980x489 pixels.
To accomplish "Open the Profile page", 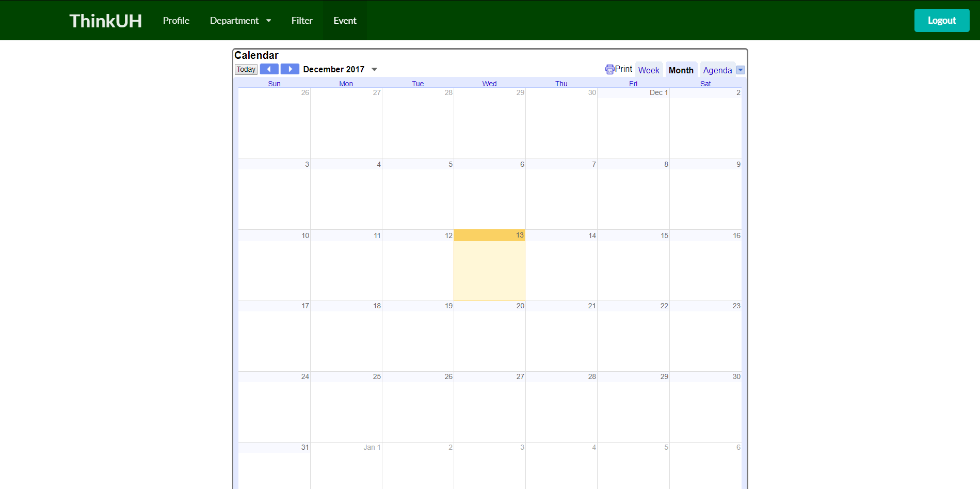I will point(176,21).
